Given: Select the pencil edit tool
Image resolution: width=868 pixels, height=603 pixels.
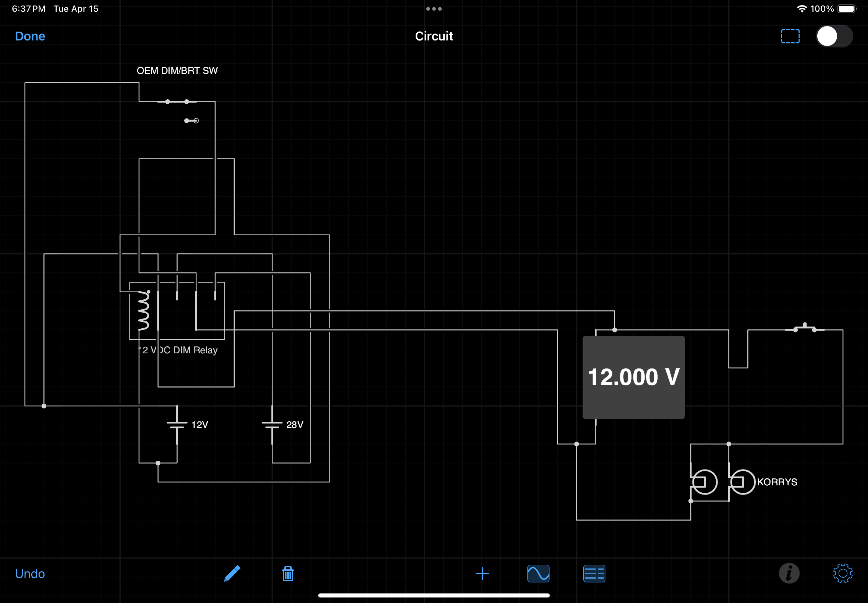Looking at the screenshot, I should click(232, 574).
